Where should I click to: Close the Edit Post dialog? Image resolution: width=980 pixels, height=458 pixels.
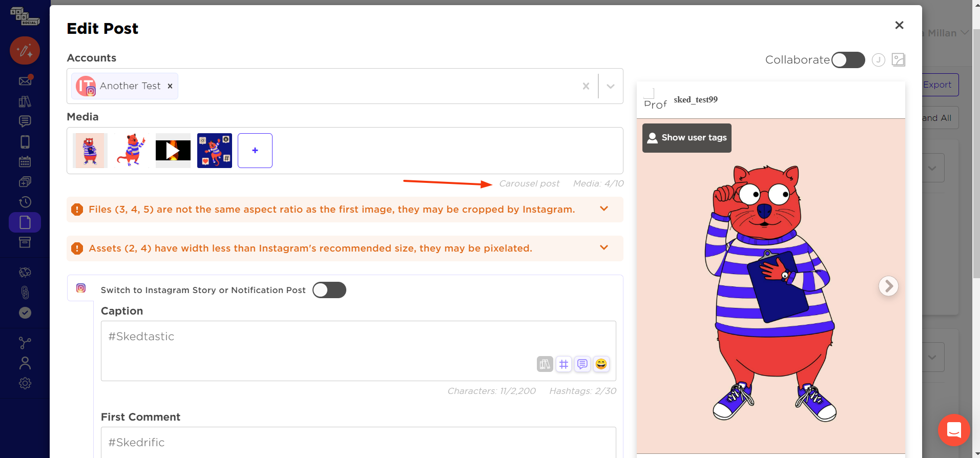[x=899, y=25]
